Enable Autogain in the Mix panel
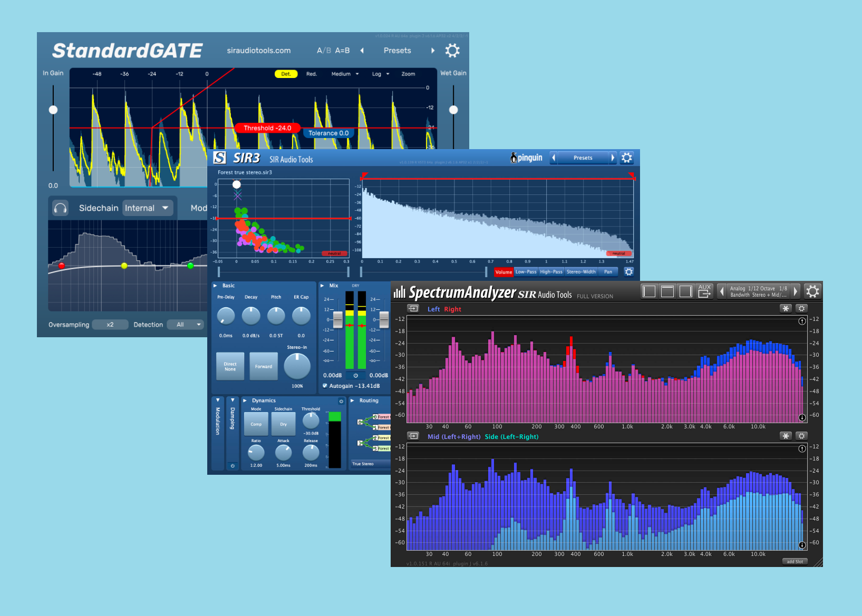 coord(325,386)
